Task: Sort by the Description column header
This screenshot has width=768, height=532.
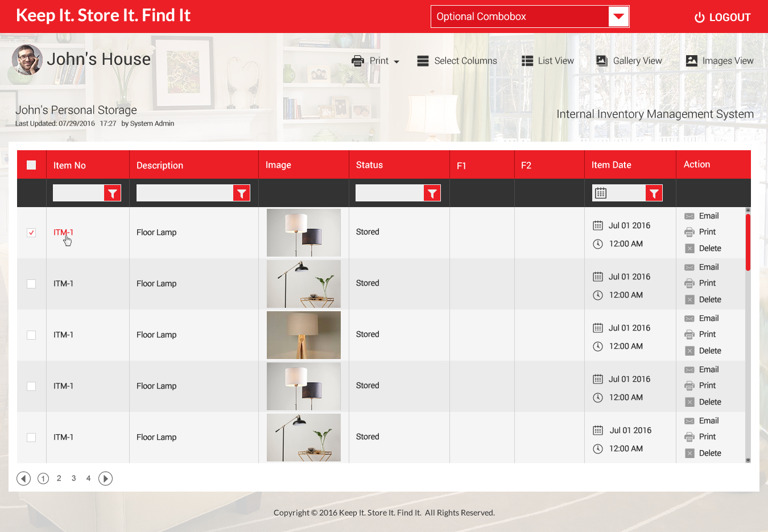Action: tap(159, 164)
